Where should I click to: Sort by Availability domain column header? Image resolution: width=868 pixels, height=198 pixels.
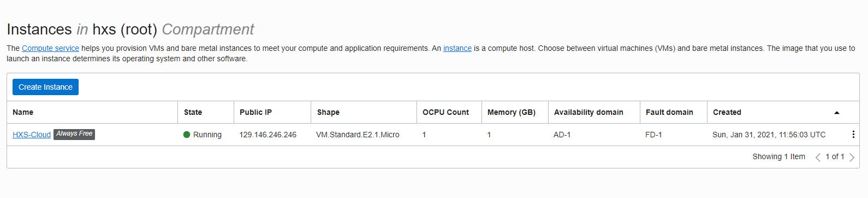[x=588, y=112]
